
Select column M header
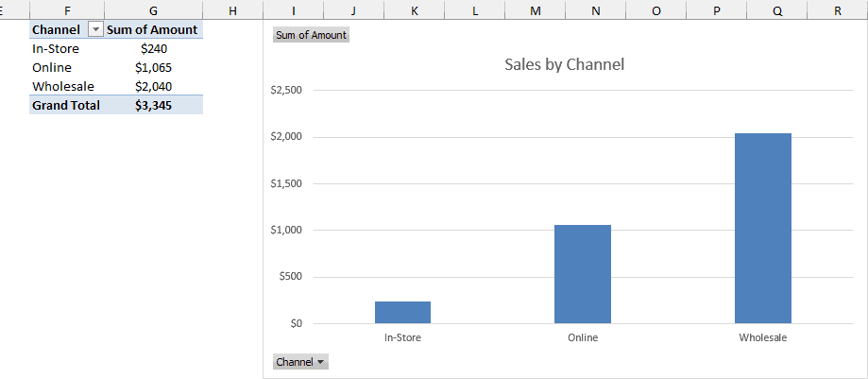536,10
